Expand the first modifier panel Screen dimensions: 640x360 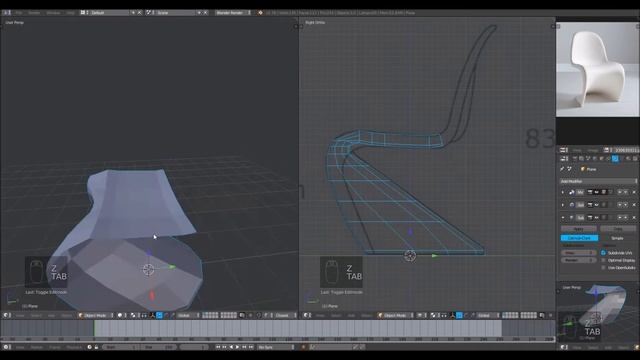click(x=562, y=192)
